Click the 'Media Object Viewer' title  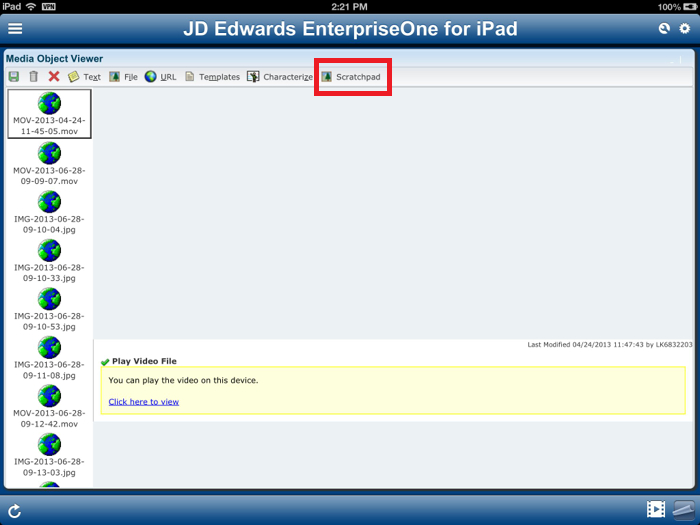(x=54, y=58)
